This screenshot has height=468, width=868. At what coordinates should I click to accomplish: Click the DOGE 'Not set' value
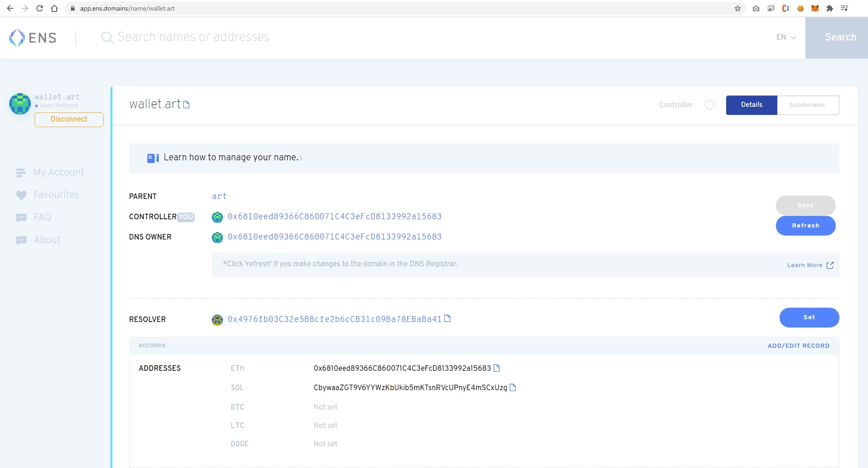click(x=326, y=444)
